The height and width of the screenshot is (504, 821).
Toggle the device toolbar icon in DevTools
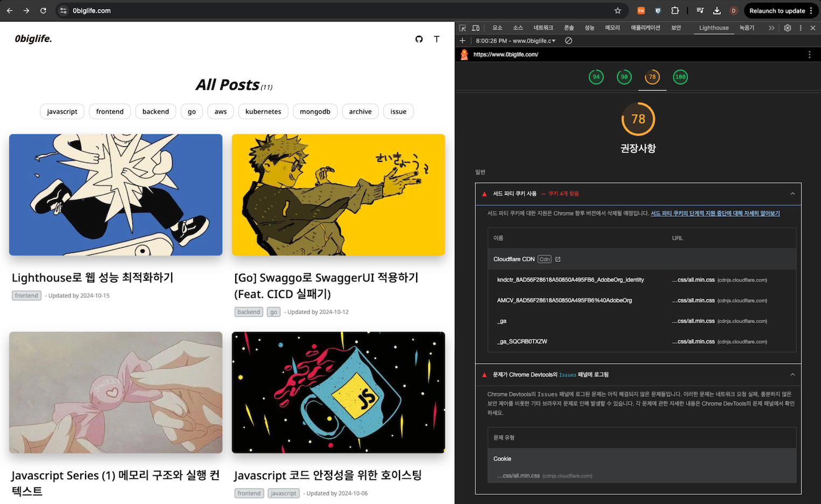coord(475,28)
